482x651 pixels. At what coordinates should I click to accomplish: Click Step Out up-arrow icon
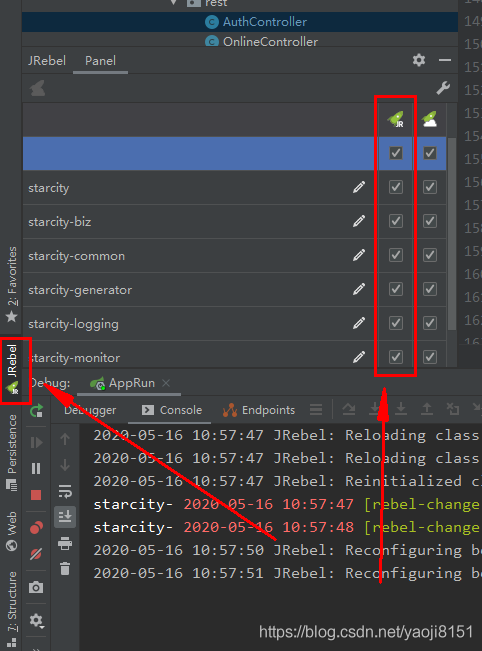426,409
